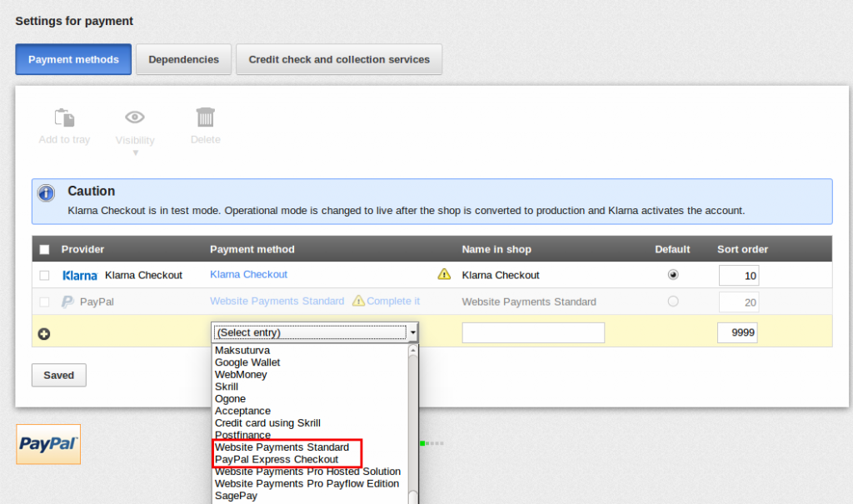Click the PayPal logo badge
Screen dimensions: 853x504
click(x=48, y=444)
